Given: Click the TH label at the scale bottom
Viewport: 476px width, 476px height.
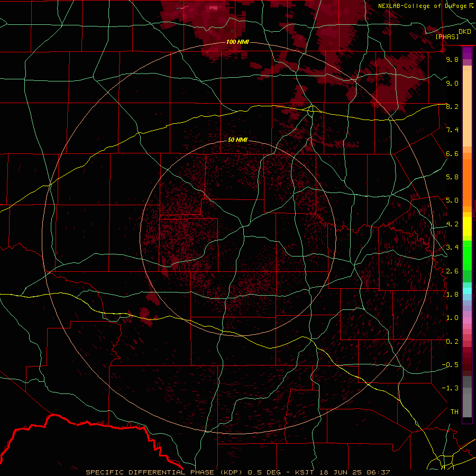Looking at the screenshot, I should [x=454, y=412].
